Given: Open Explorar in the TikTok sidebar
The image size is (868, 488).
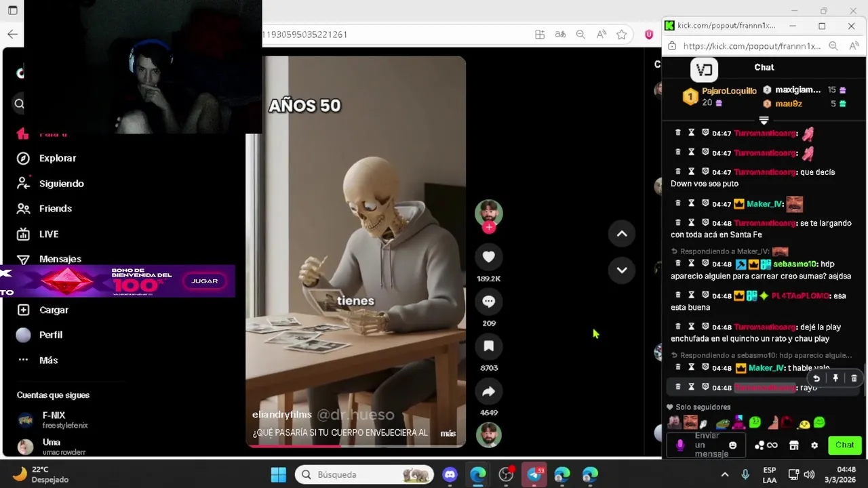Looking at the screenshot, I should tap(47, 158).
